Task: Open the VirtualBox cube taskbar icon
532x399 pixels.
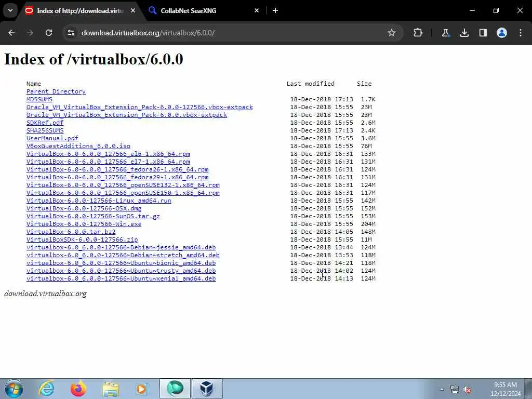Action: pos(207,389)
